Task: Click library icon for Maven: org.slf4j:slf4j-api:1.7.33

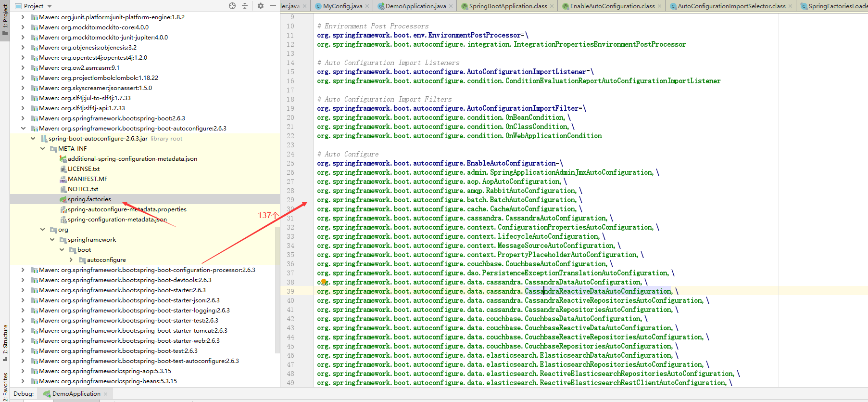Action: pyautogui.click(x=34, y=108)
